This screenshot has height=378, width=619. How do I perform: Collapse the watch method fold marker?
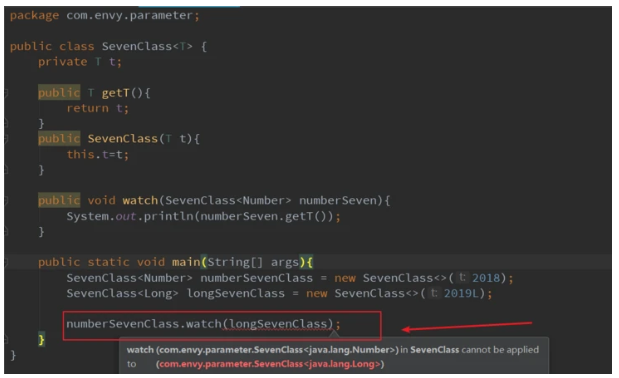click(x=6, y=200)
